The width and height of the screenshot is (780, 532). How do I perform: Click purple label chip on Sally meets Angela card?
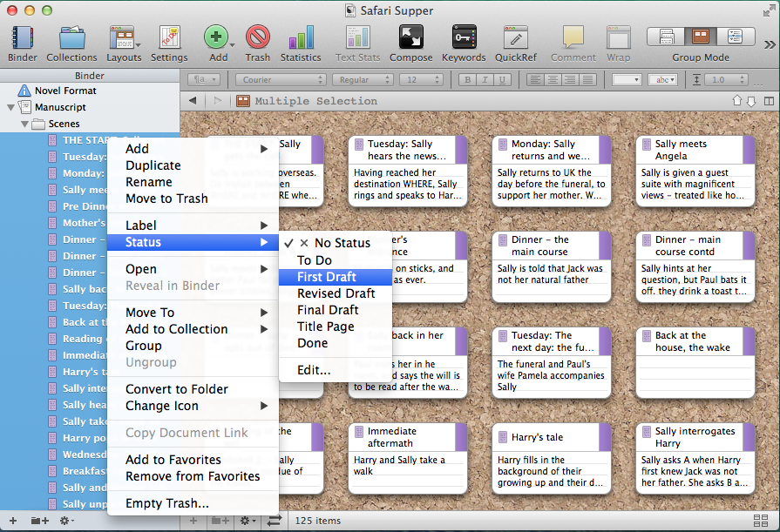click(749, 150)
